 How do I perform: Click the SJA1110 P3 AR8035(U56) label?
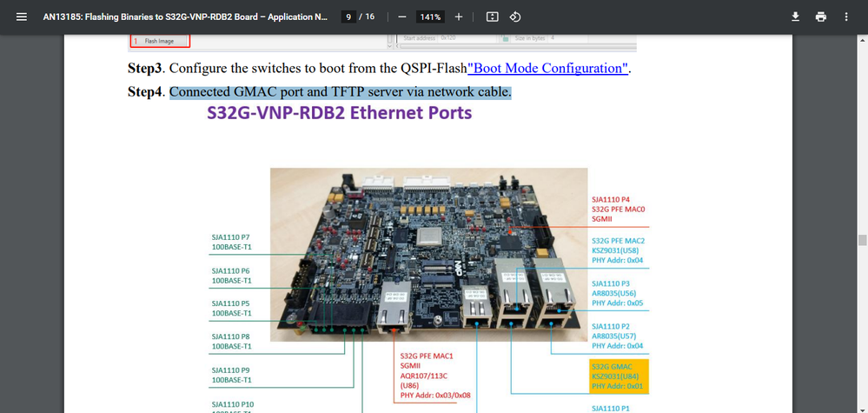[x=617, y=293]
